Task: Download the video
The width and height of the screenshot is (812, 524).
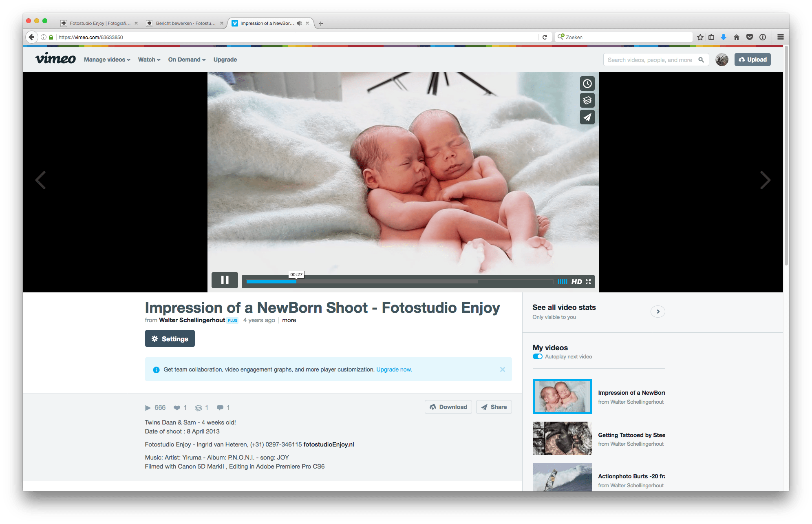Action: 448,407
